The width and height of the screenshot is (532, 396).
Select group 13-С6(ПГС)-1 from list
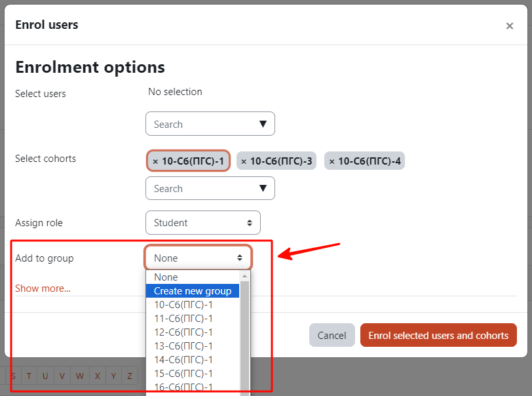click(193, 346)
